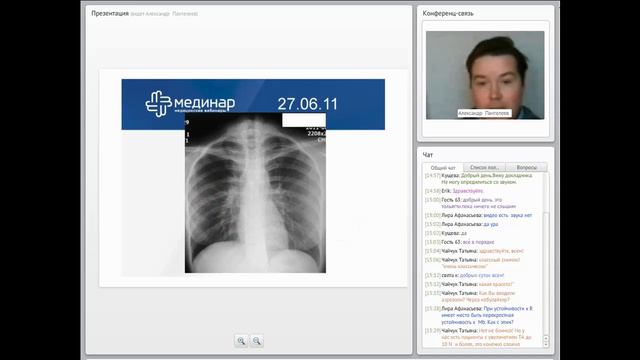Click the мединар logo on the slide
The image size is (640, 360).
190,104
